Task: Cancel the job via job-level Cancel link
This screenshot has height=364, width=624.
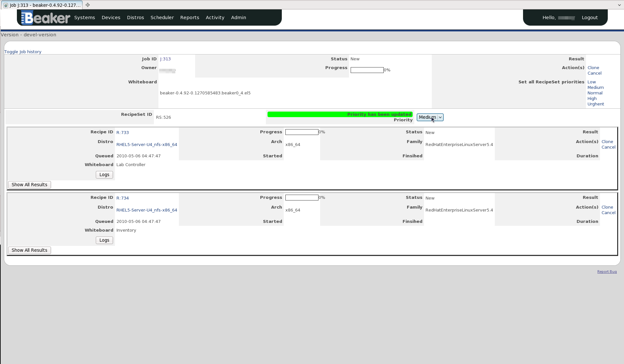Action: click(x=594, y=73)
